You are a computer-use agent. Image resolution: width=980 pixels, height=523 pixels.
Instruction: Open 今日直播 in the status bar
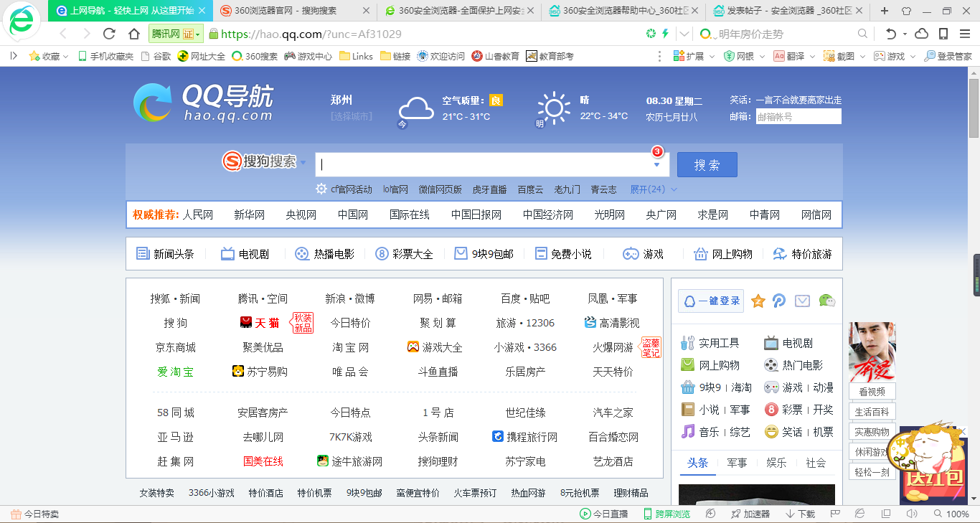click(x=603, y=514)
